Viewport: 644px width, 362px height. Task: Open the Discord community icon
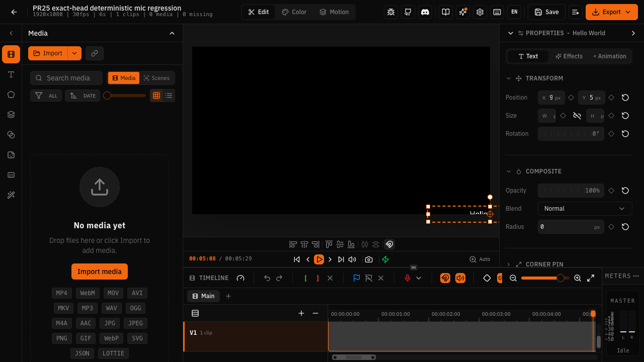coord(425,12)
